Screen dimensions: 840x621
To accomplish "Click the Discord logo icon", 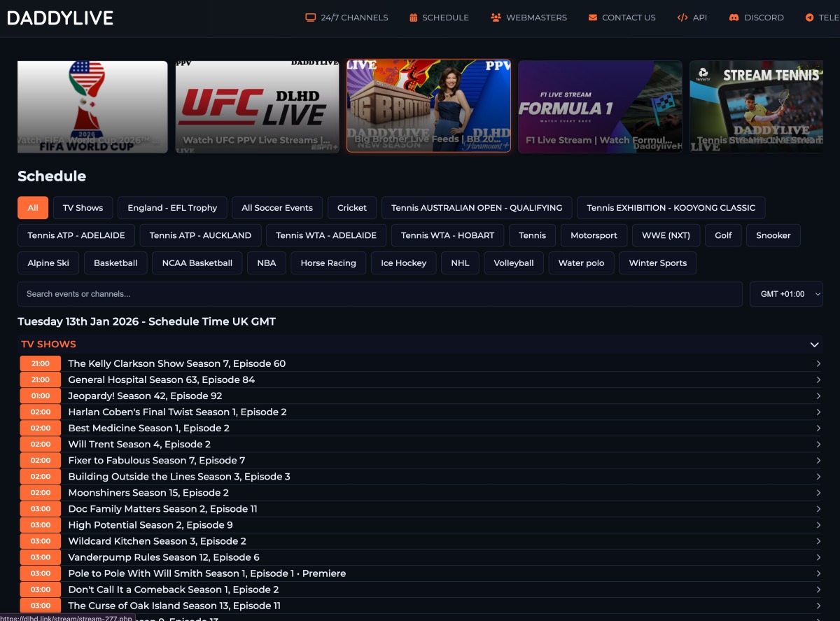I will coord(734,18).
